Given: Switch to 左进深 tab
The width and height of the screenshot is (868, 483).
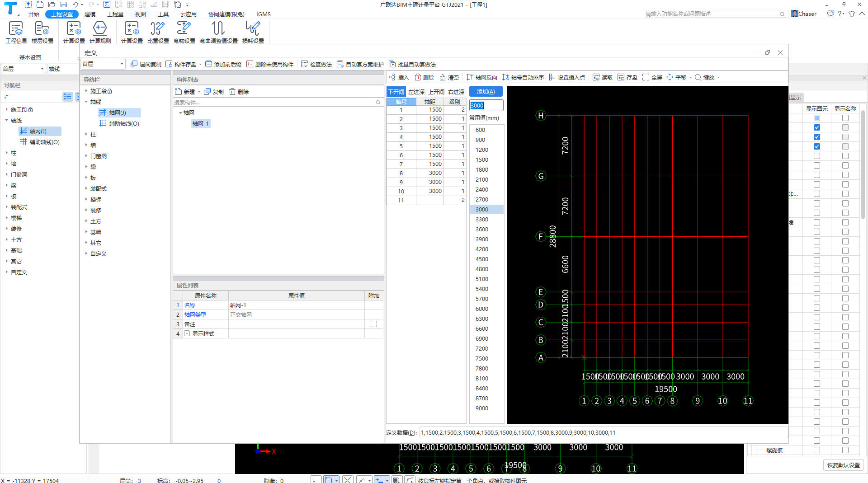Looking at the screenshot, I should click(x=416, y=92).
